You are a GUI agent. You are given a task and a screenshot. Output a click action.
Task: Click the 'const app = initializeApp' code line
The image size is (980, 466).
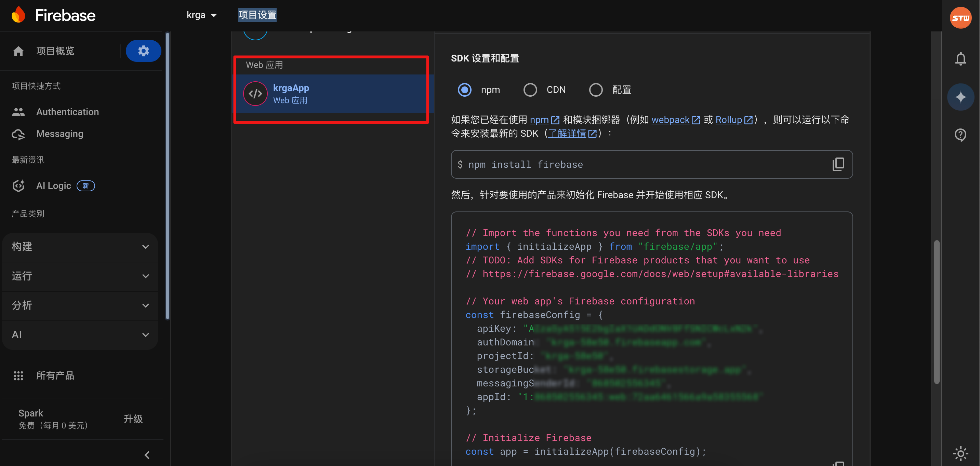click(586, 451)
